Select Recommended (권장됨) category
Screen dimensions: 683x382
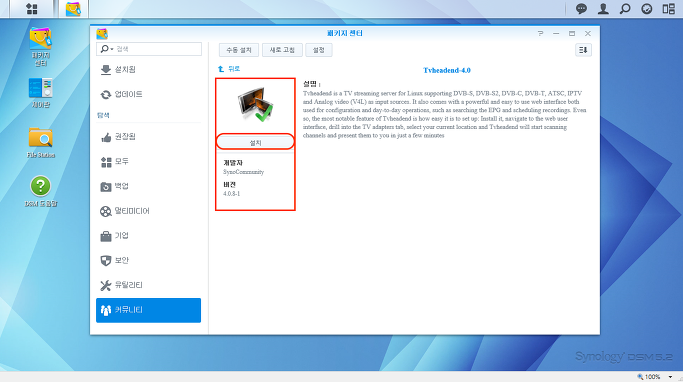[x=149, y=137]
